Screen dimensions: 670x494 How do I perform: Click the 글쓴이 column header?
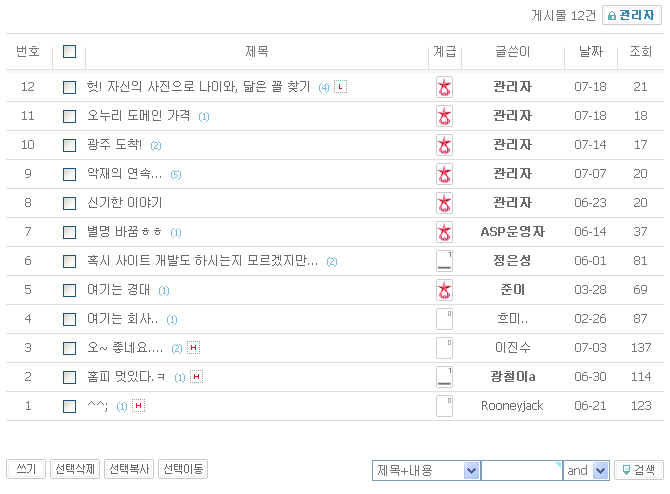tap(513, 52)
